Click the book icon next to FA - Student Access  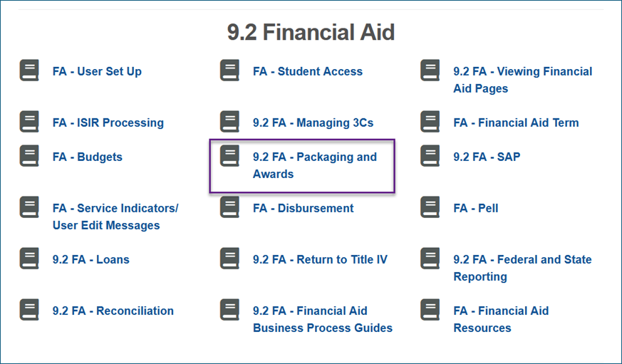click(x=229, y=71)
